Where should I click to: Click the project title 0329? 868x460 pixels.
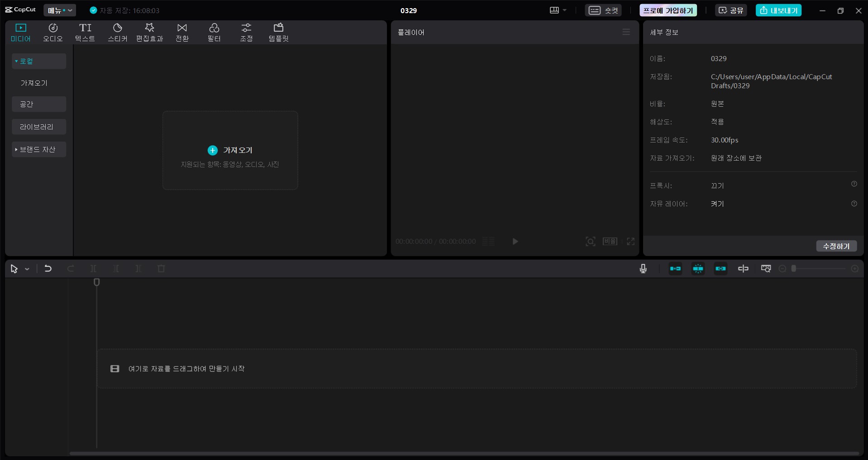[409, 10]
